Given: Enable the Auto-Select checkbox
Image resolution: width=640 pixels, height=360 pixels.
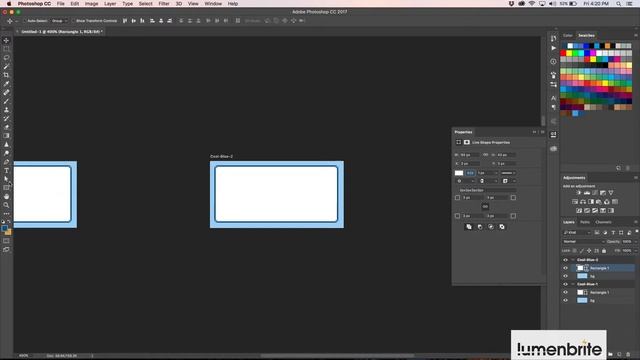Looking at the screenshot, I should pos(24,21).
